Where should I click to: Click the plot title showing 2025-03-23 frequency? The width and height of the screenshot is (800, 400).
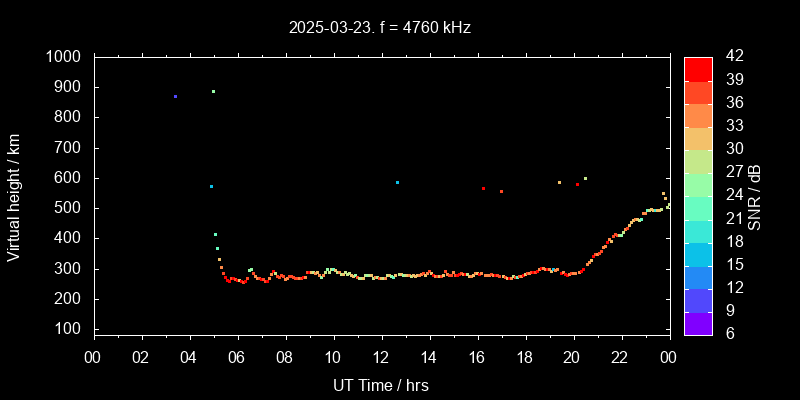pyautogui.click(x=380, y=28)
